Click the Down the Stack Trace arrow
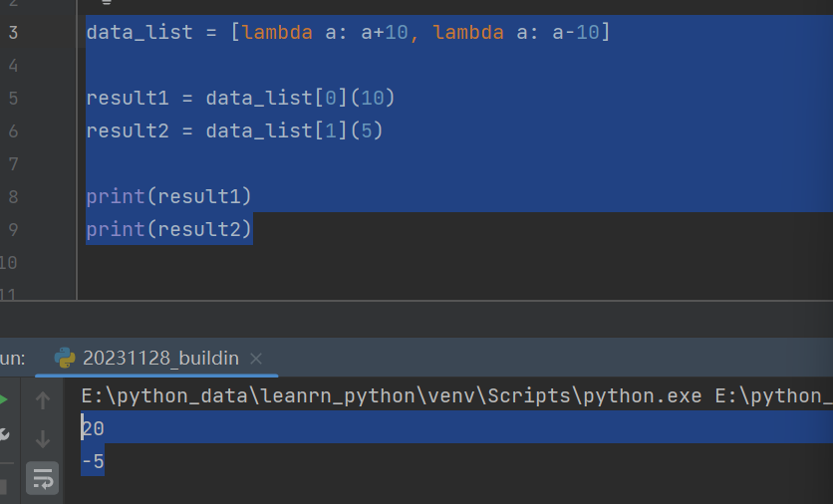Image resolution: width=833 pixels, height=504 pixels. 43,439
